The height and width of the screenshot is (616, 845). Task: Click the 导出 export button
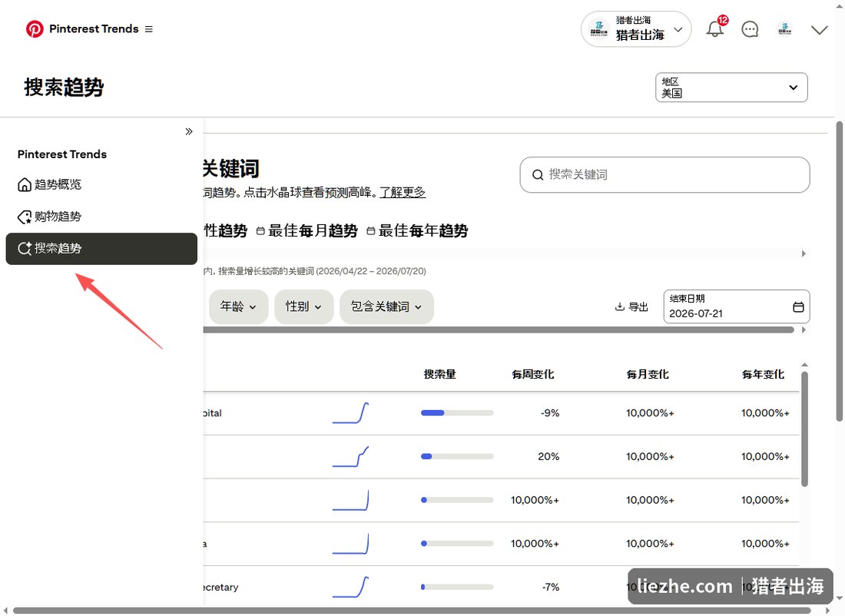click(631, 306)
